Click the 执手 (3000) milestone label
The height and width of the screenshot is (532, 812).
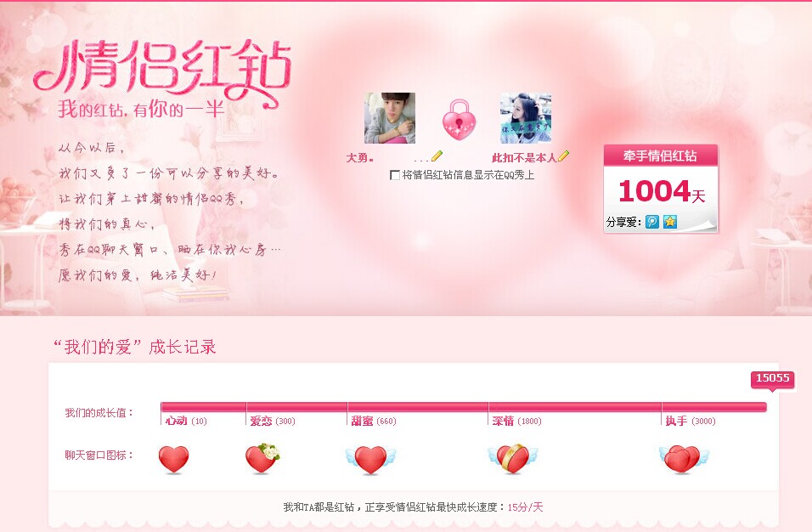pos(691,421)
